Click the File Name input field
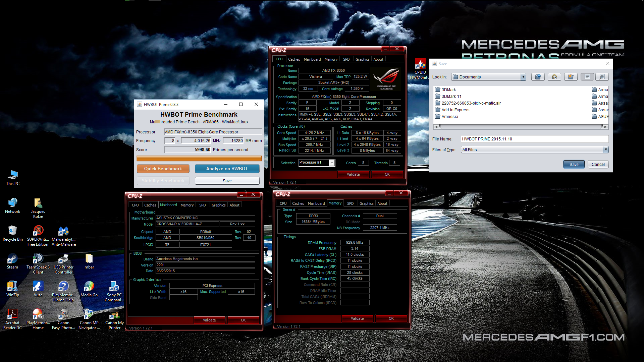This screenshot has width=644, height=362. point(535,139)
